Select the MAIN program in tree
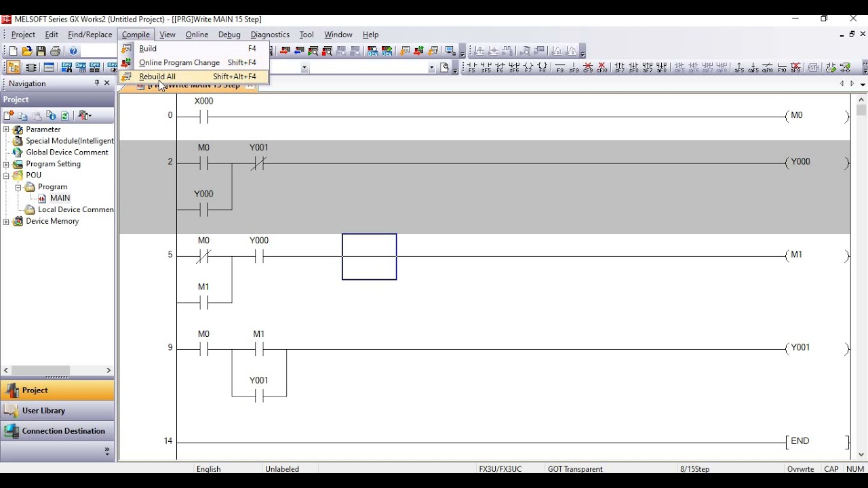This screenshot has width=868, height=488. (x=60, y=199)
